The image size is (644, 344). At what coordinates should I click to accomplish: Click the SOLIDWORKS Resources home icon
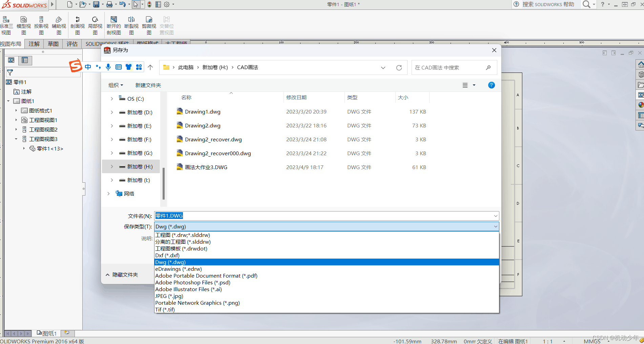click(640, 64)
